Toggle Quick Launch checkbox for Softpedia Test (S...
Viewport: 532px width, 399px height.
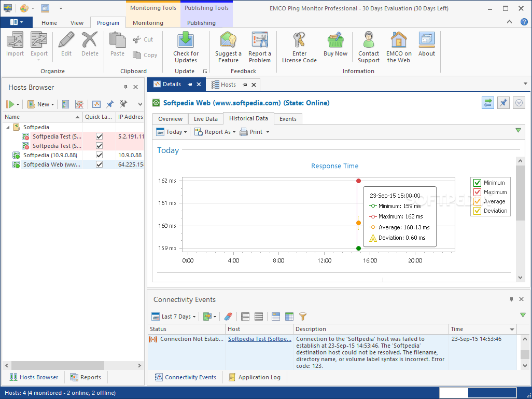click(x=99, y=146)
